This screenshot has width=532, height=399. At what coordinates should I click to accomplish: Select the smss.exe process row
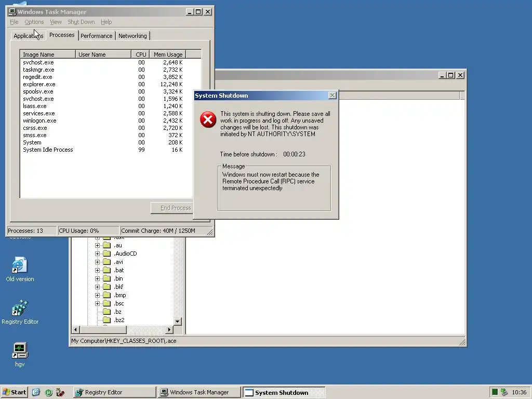107,135
